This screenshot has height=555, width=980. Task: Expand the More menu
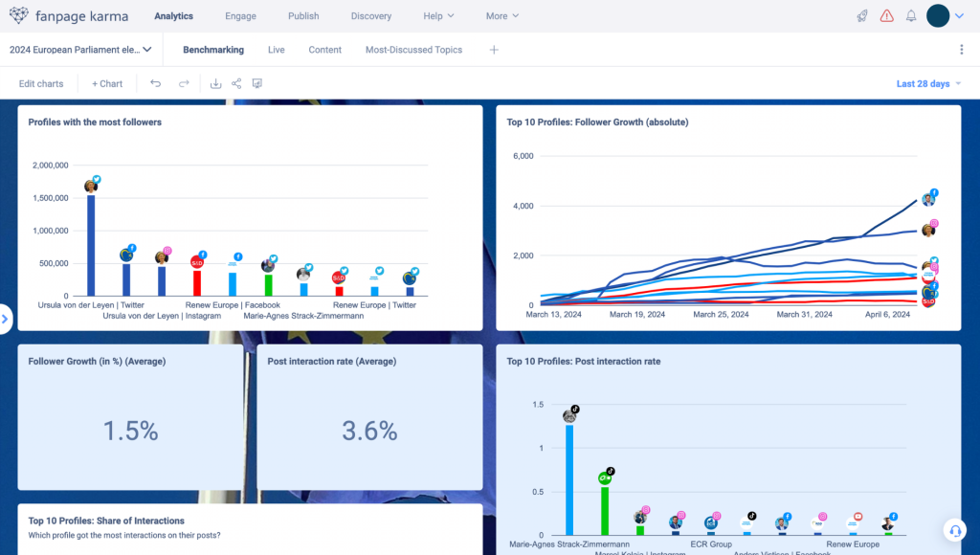[x=501, y=16]
